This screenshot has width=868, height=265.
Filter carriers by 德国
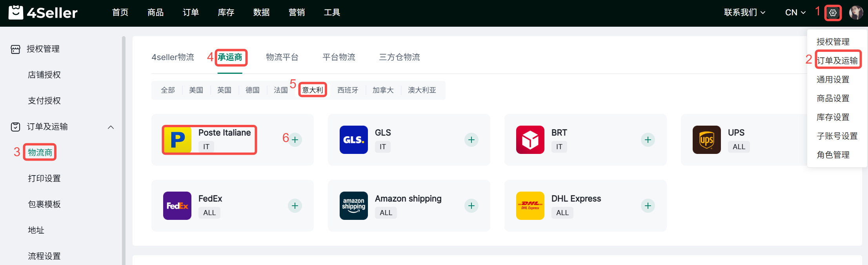coord(252,90)
